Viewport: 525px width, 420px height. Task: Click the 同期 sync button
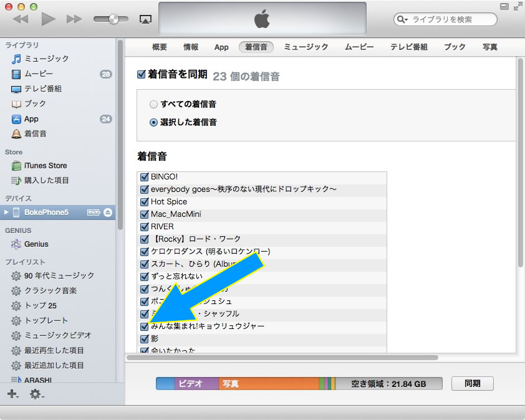[x=473, y=383]
